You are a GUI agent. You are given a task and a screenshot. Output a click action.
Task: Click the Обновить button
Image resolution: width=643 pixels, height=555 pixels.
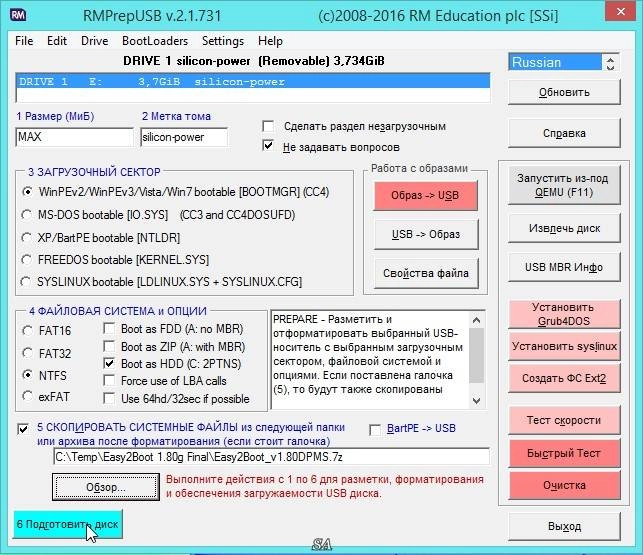point(564,92)
